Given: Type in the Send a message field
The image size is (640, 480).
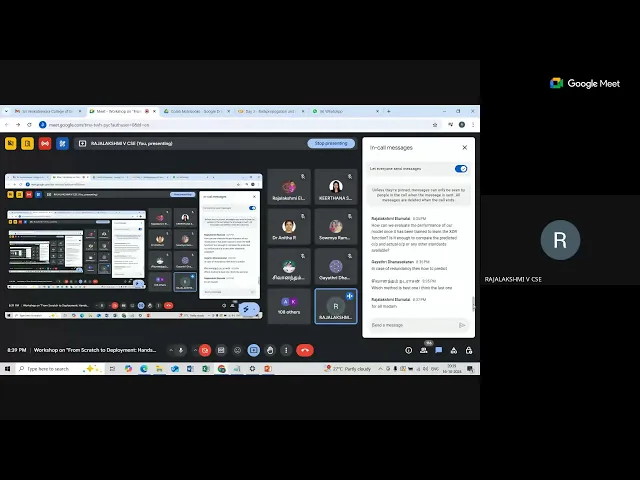Looking at the screenshot, I should click(412, 325).
